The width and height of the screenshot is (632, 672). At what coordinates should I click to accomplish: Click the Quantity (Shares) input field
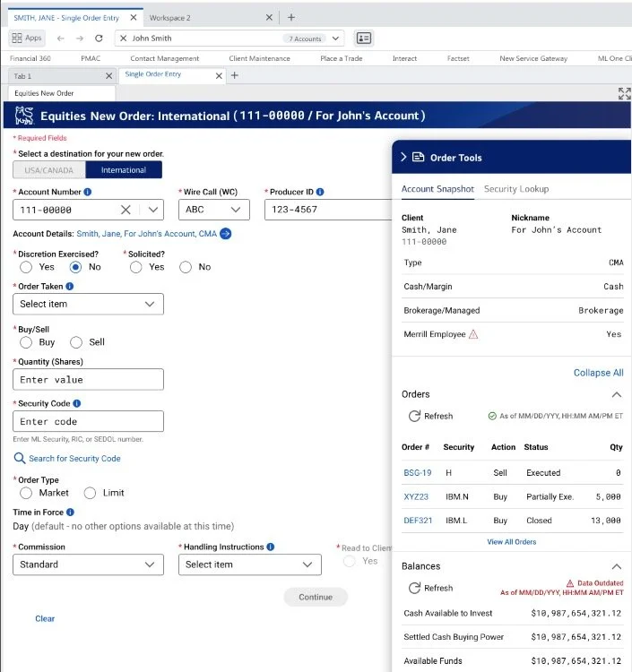89,379
